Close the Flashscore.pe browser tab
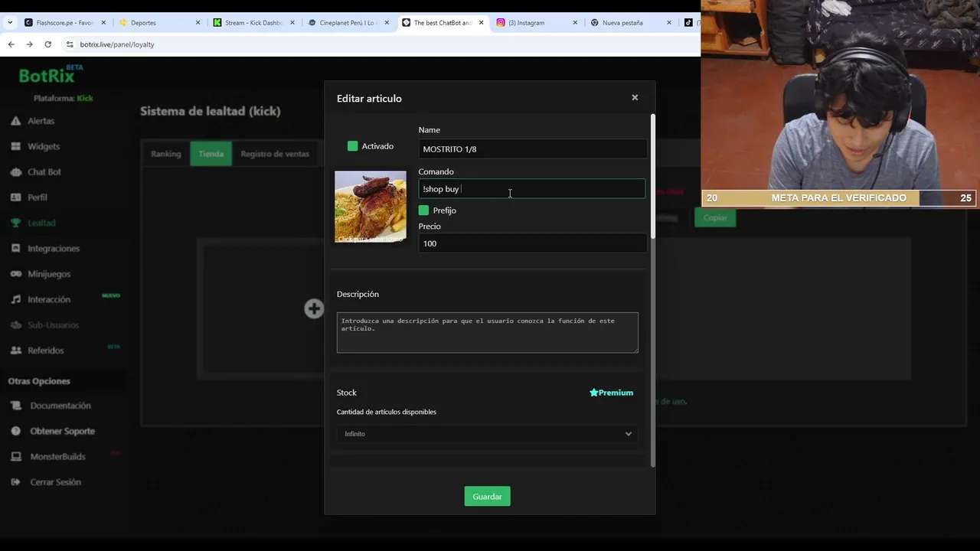980x551 pixels. 103,23
